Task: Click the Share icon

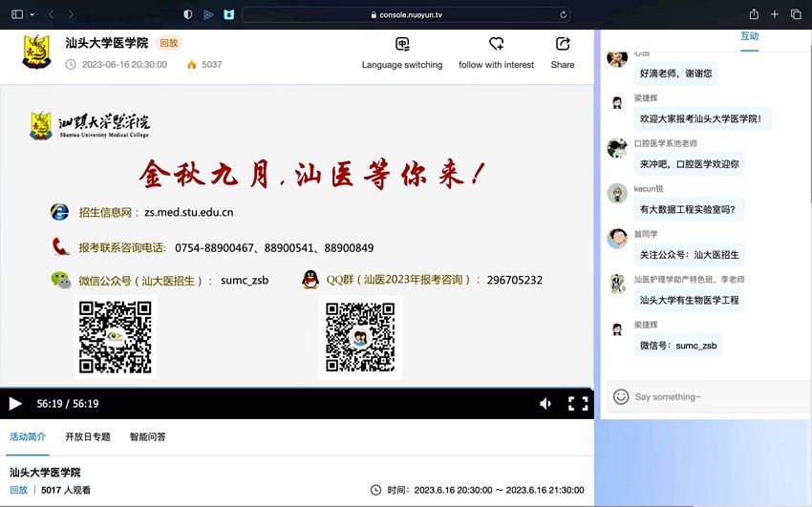Action: 563,45
